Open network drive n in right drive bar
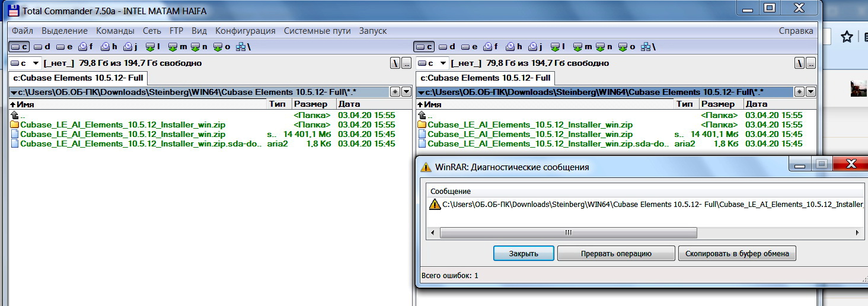The height and width of the screenshot is (306, 868). click(604, 46)
